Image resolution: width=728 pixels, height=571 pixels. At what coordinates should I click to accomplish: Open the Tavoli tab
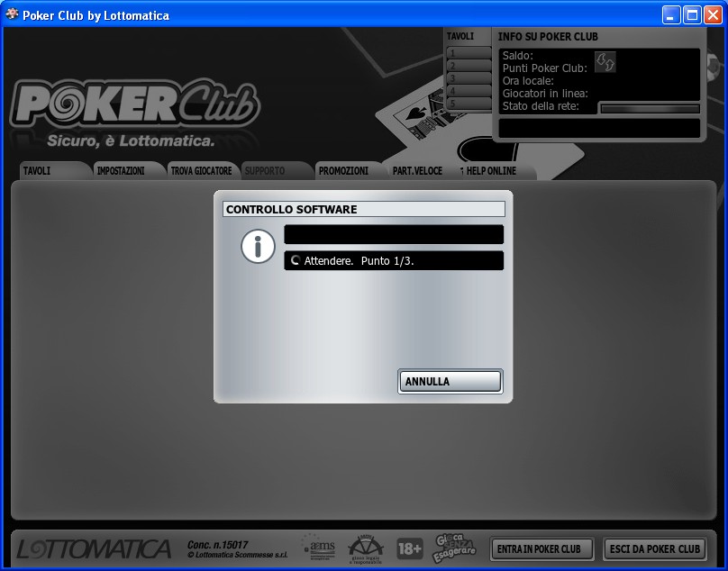coord(52,170)
